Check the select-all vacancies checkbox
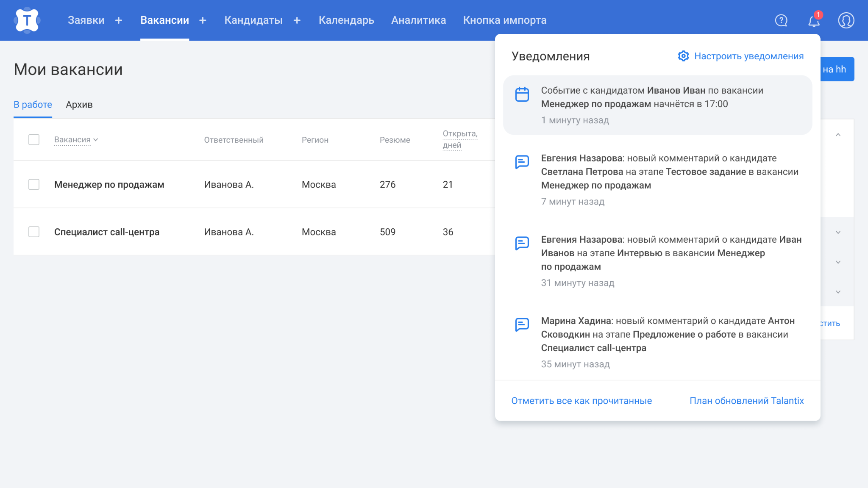Screen dimensions: 868x488 point(34,139)
